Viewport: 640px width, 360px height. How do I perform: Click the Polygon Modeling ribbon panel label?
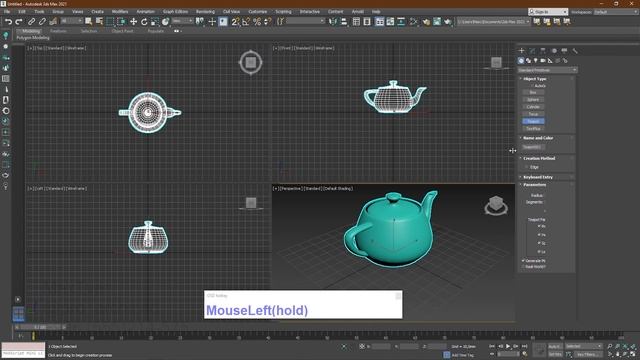tap(33, 38)
